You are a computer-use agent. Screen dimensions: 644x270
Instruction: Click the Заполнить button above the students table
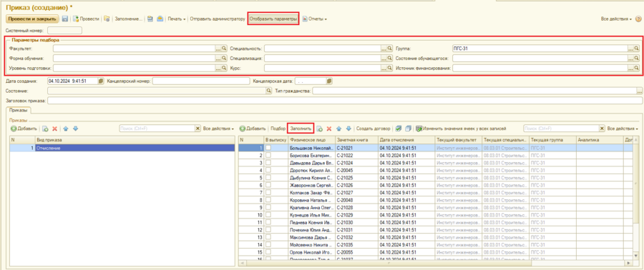301,129
